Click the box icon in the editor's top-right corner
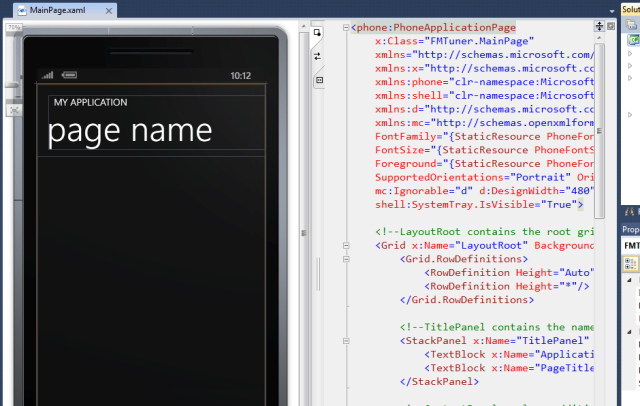This screenshot has height=406, width=640. pyautogui.click(x=611, y=27)
